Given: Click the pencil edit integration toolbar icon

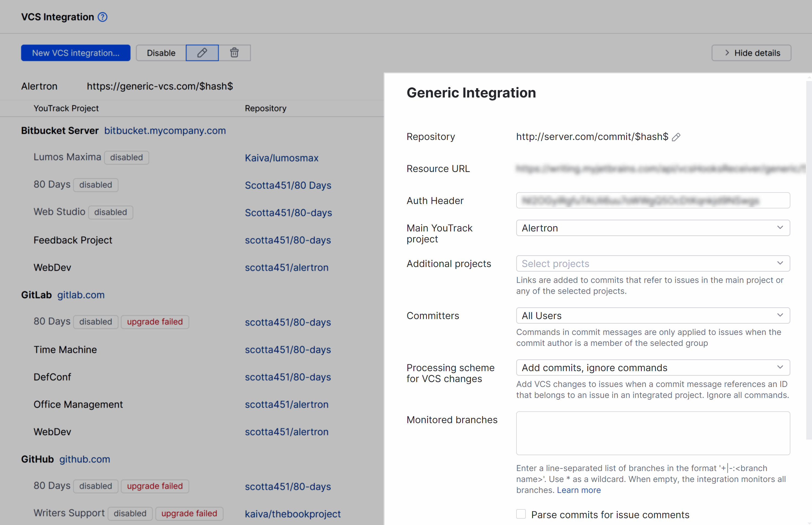Looking at the screenshot, I should click(x=202, y=53).
